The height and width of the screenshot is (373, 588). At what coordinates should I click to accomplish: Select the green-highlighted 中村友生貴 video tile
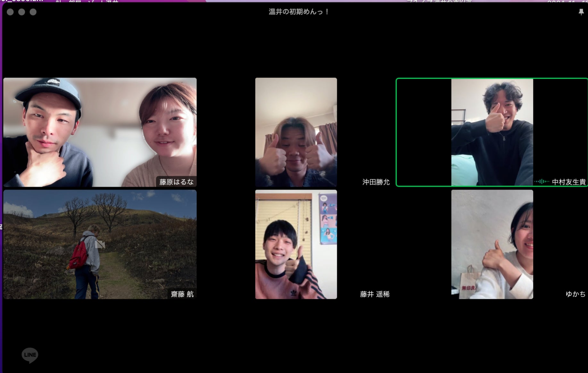(x=492, y=132)
